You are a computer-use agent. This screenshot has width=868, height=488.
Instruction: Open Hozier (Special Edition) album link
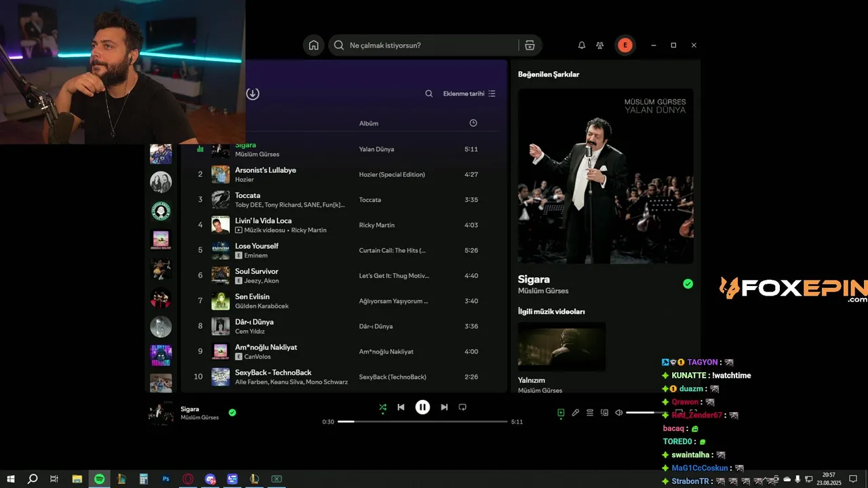pyautogui.click(x=392, y=174)
